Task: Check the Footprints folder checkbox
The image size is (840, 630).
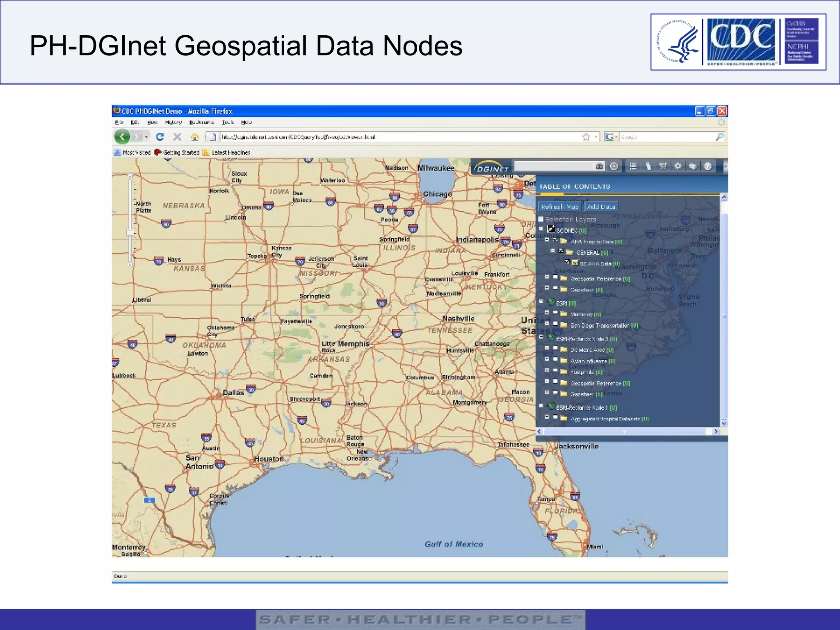Action: pyautogui.click(x=555, y=370)
